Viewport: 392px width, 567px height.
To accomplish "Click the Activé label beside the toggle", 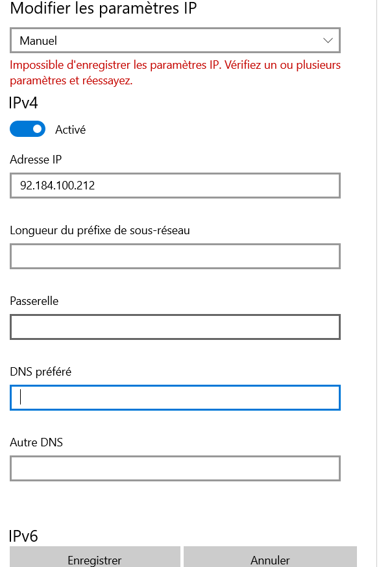I will [70, 130].
